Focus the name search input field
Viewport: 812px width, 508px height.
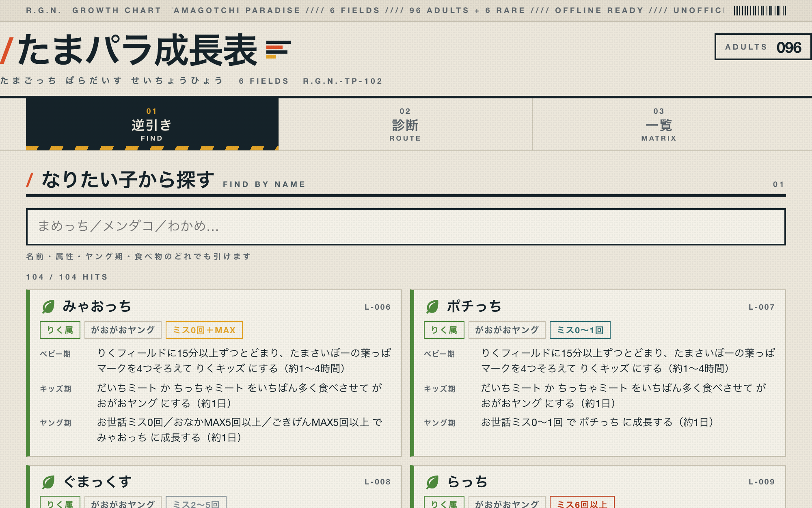[406, 227]
